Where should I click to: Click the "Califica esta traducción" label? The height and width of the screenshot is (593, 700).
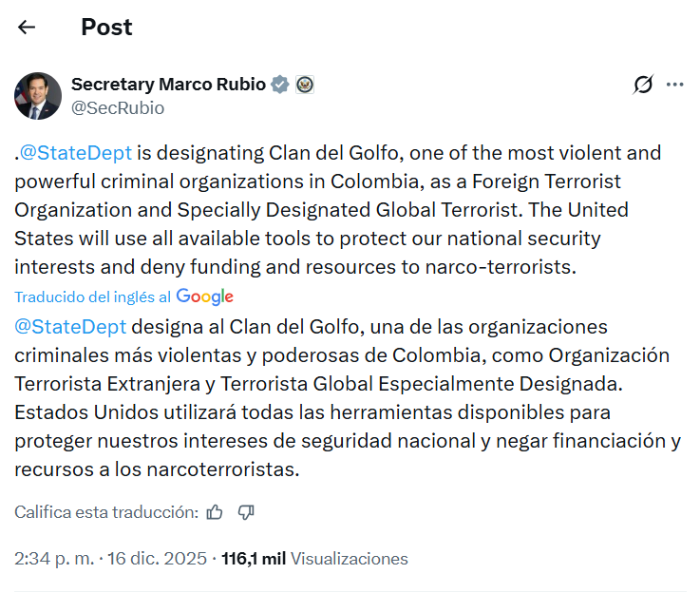point(105,512)
